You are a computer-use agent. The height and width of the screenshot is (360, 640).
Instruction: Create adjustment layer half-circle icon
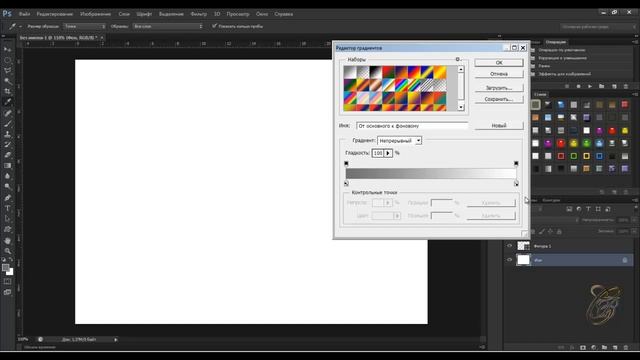pyautogui.click(x=593, y=347)
